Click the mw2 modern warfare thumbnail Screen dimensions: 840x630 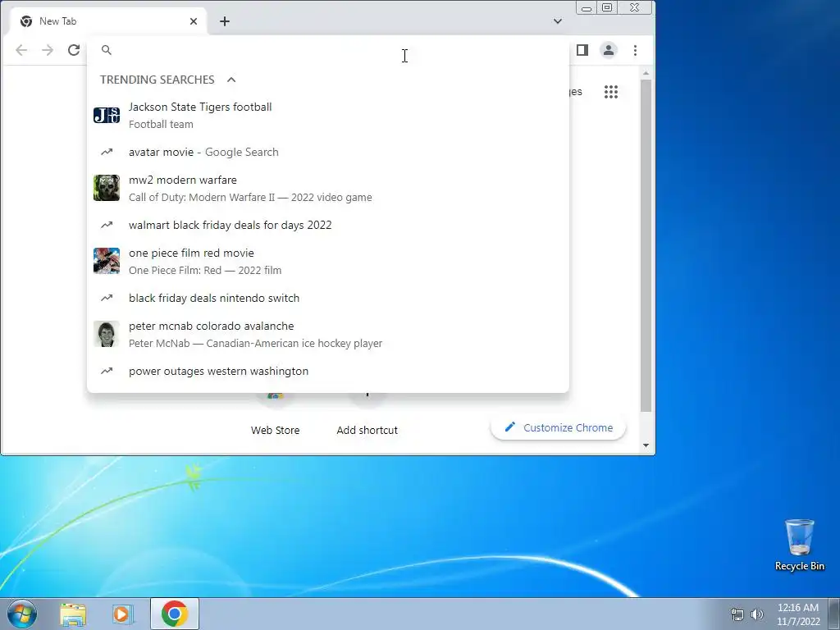pos(107,188)
